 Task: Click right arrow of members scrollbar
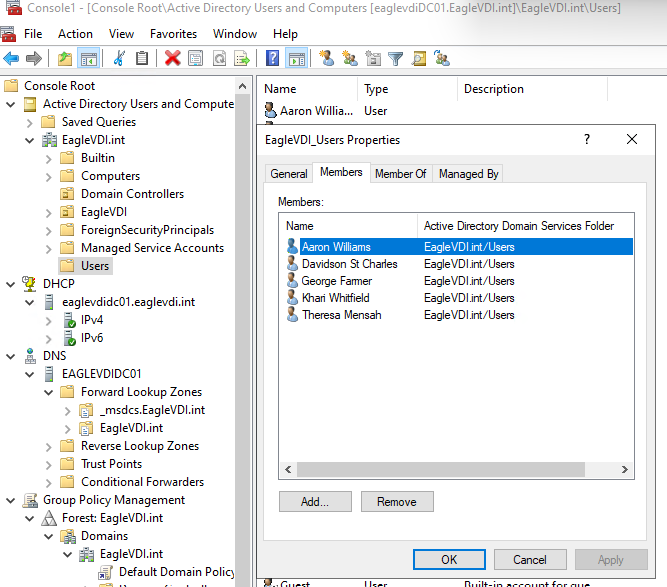624,470
